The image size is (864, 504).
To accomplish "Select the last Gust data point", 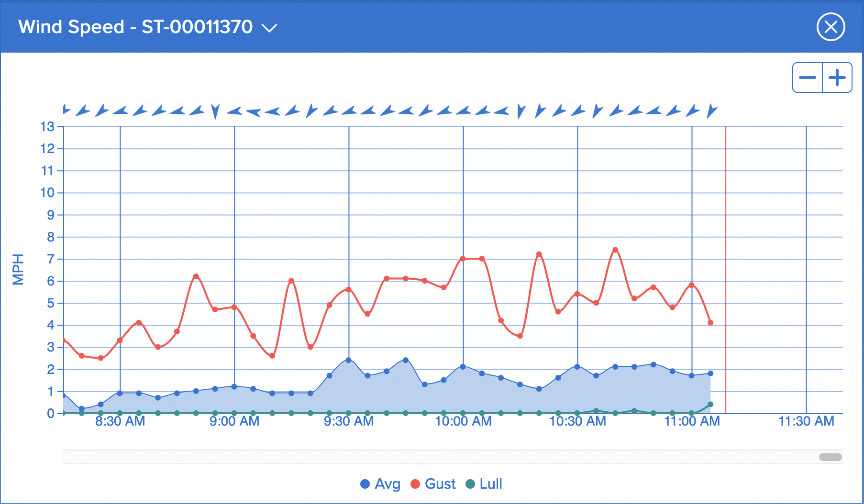I will 710,323.
